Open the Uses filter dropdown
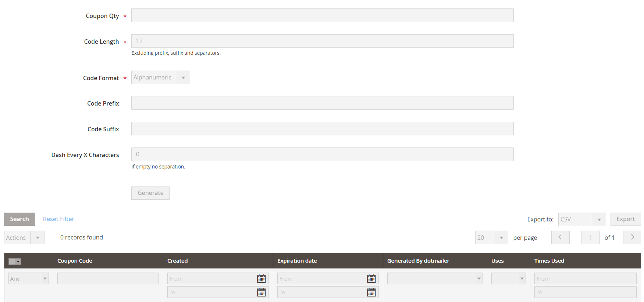 click(x=508, y=278)
